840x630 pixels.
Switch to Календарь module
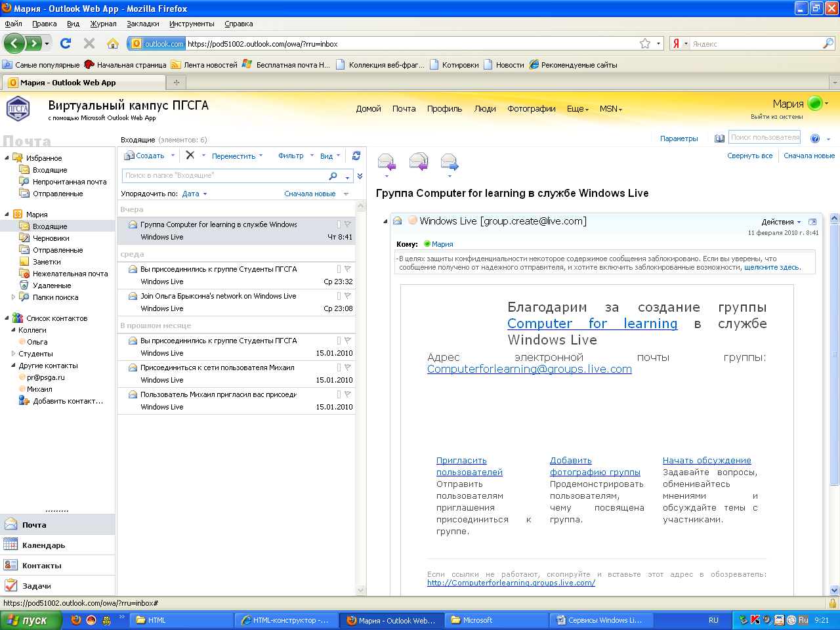click(58, 545)
